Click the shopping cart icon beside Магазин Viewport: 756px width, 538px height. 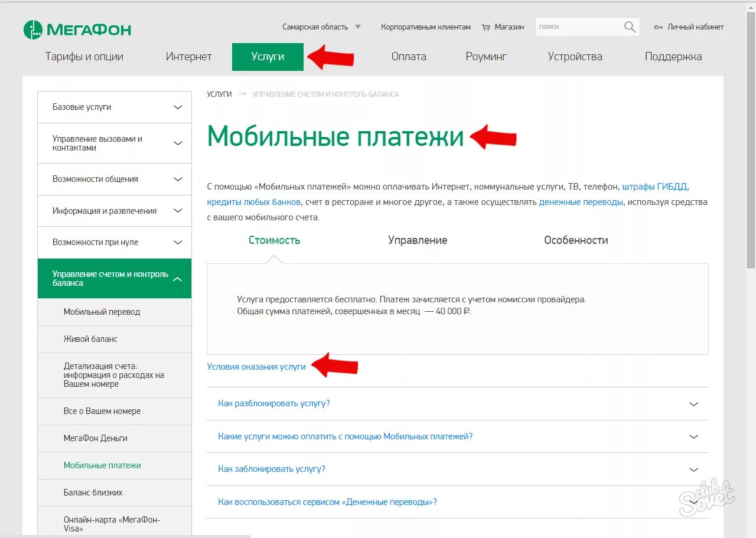pyautogui.click(x=486, y=27)
